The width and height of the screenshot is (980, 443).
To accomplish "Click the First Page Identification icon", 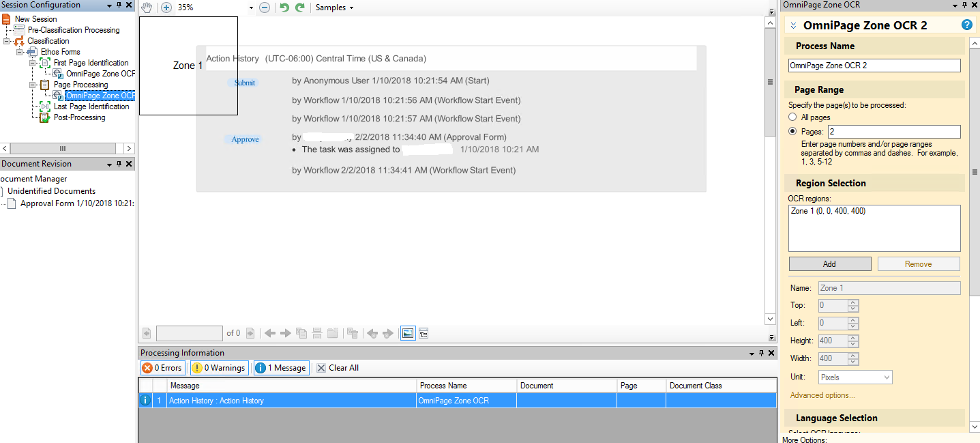I will click(x=45, y=63).
